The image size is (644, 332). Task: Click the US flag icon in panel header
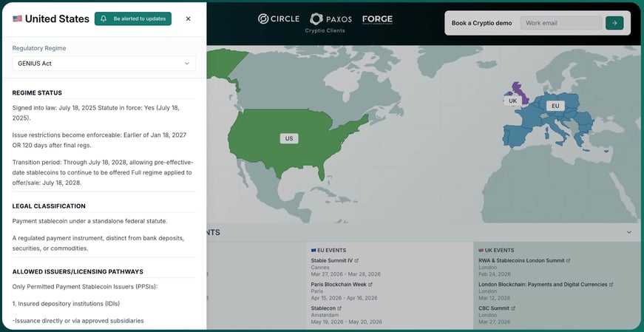pos(17,19)
